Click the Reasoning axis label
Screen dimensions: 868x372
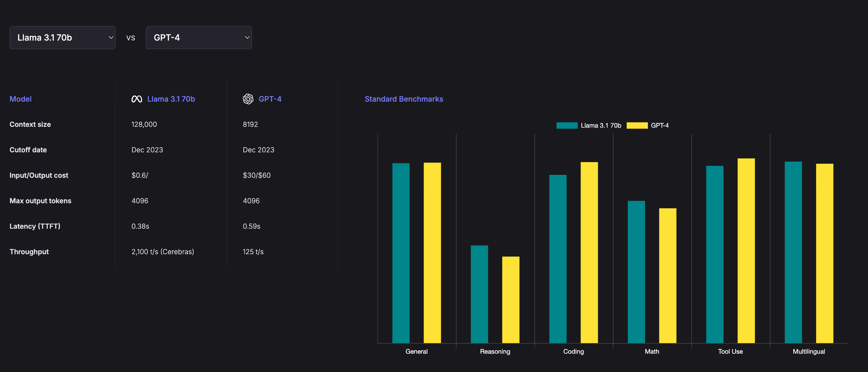(495, 351)
